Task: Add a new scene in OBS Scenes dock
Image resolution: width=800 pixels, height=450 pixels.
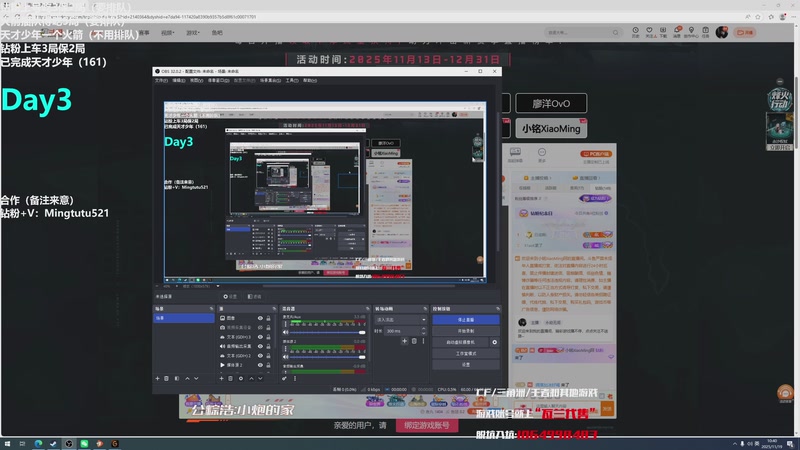Action: click(157, 379)
